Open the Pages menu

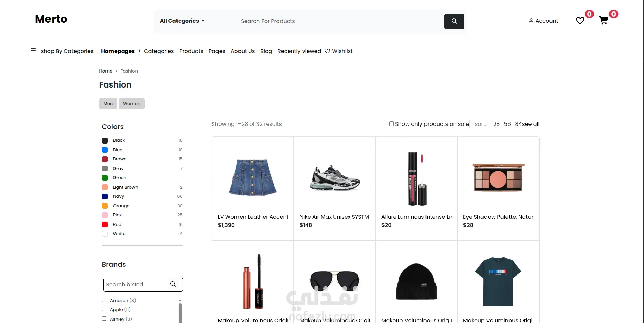[x=217, y=51]
